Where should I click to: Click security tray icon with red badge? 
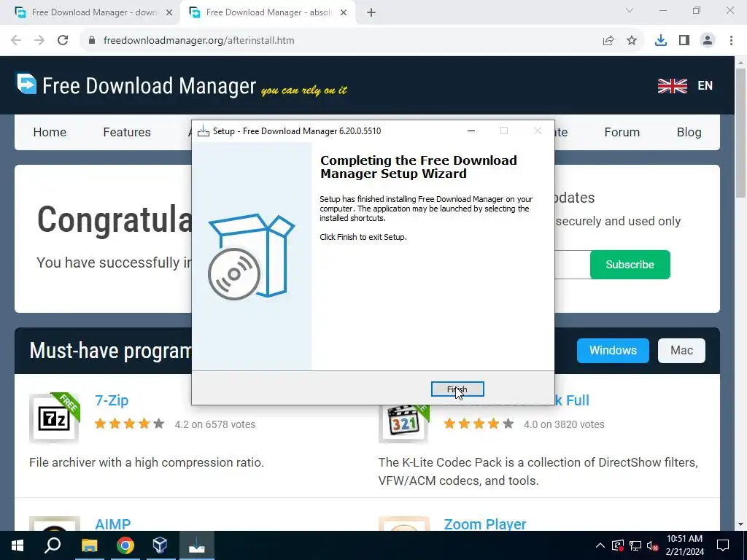618,545
